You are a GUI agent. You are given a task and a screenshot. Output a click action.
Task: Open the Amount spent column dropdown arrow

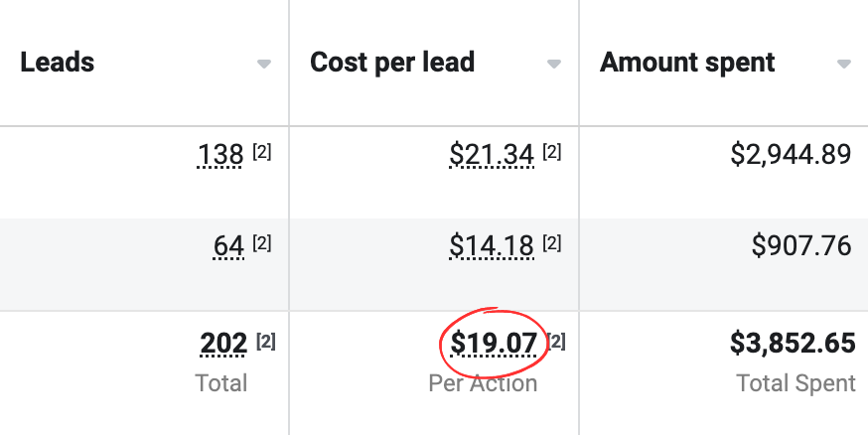coord(844,65)
